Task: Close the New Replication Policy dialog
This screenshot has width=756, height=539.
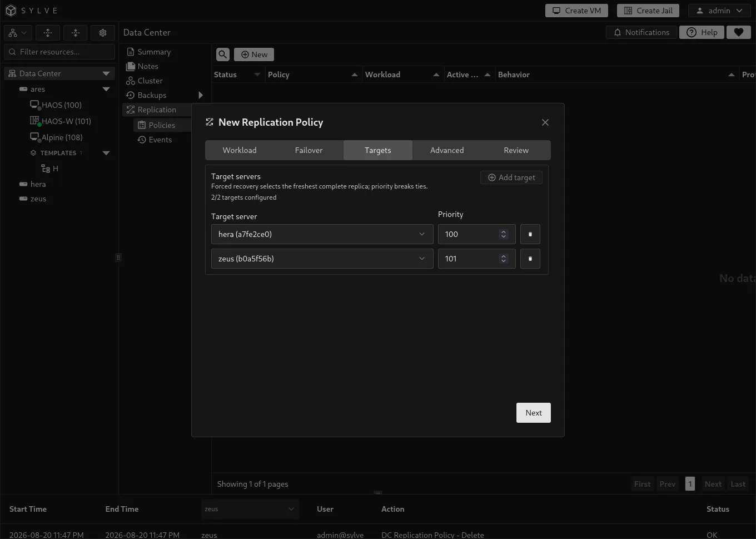Action: coord(545,122)
